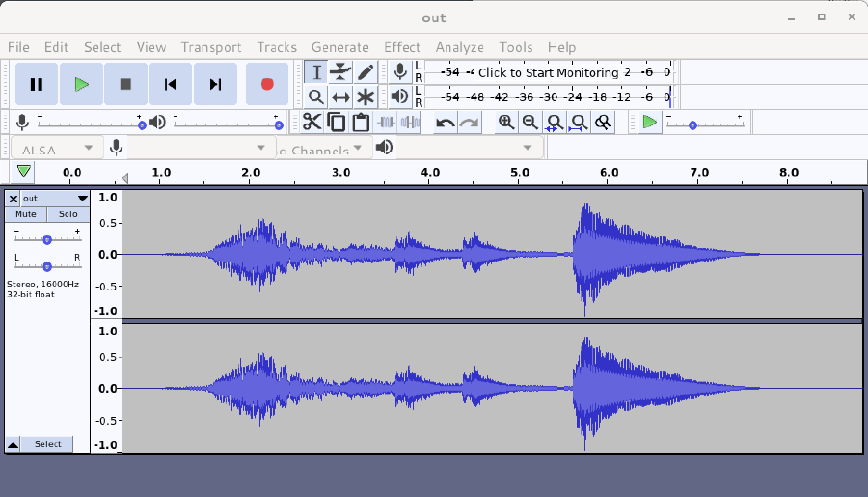This screenshot has width=868, height=497.
Task: Zoom in on the waveform
Action: tap(506, 122)
